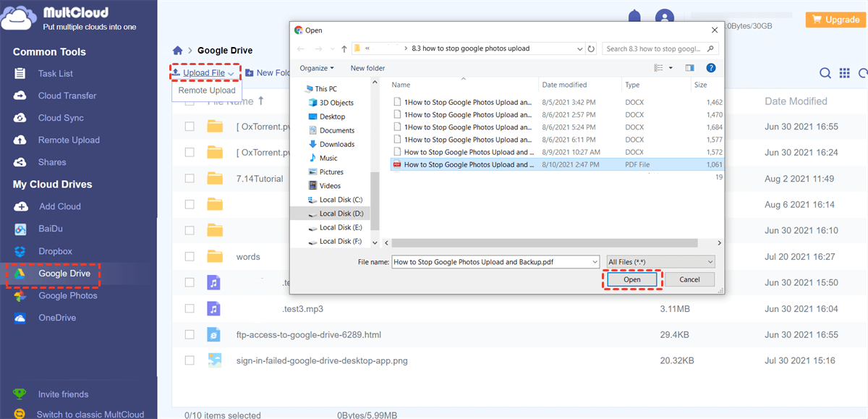Expand the Organize dropdown menu
Image resolution: width=868 pixels, height=419 pixels.
pyautogui.click(x=317, y=68)
